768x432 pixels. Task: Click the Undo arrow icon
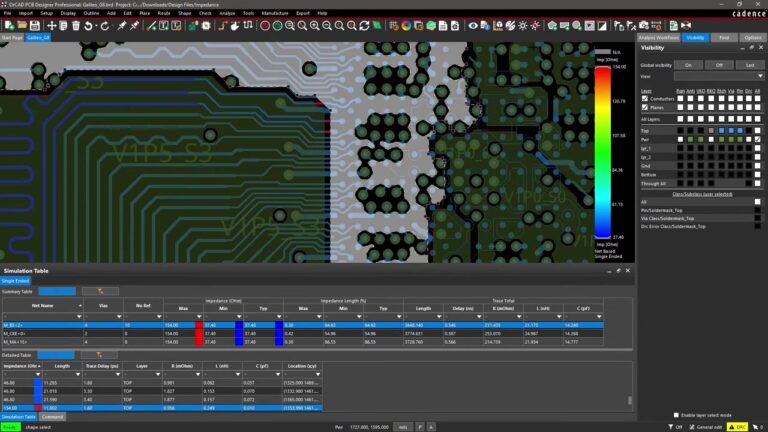(88, 25)
